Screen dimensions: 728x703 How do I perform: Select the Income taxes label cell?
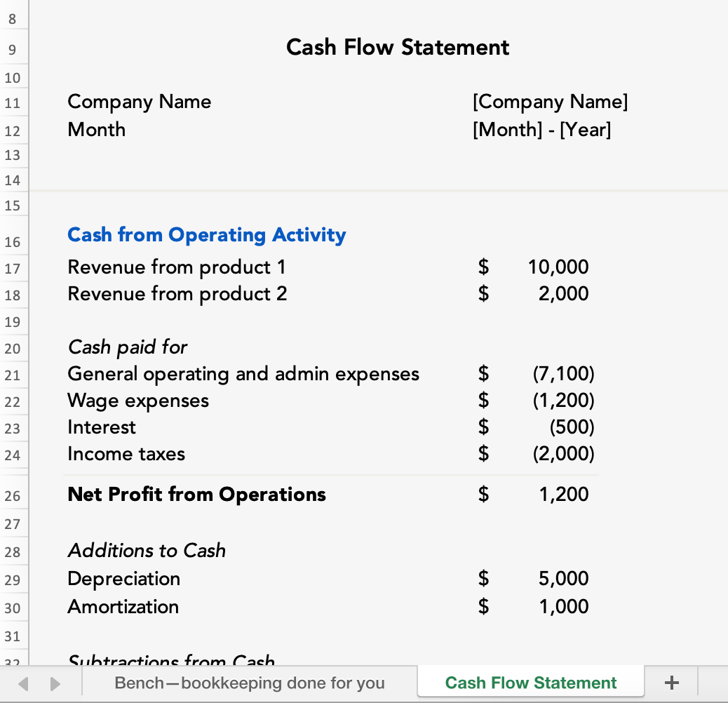click(126, 454)
